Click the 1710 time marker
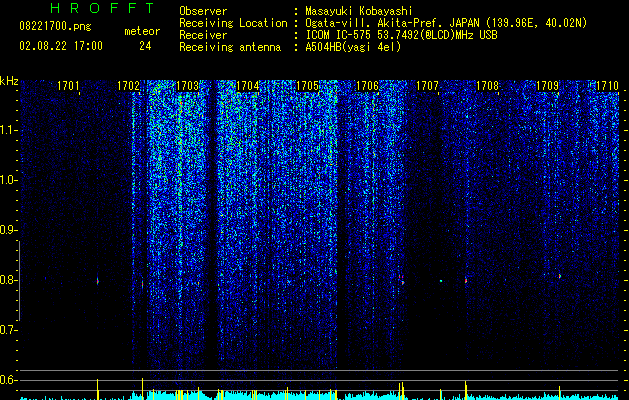Viewport: 629px width, 400px height. coord(607,86)
